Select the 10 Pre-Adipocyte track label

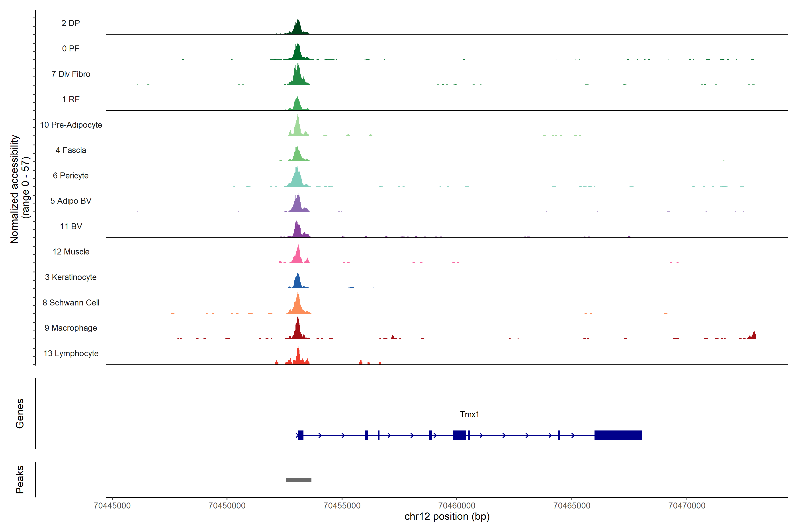coord(71,125)
